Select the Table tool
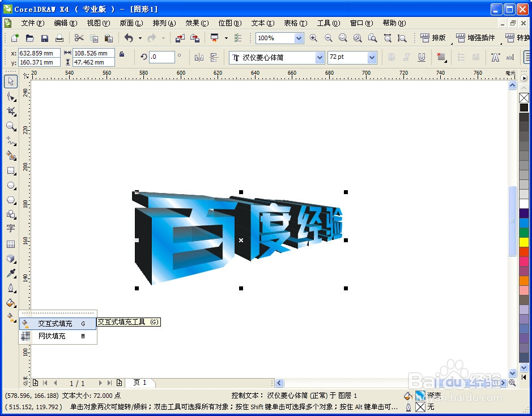 (x=11, y=244)
